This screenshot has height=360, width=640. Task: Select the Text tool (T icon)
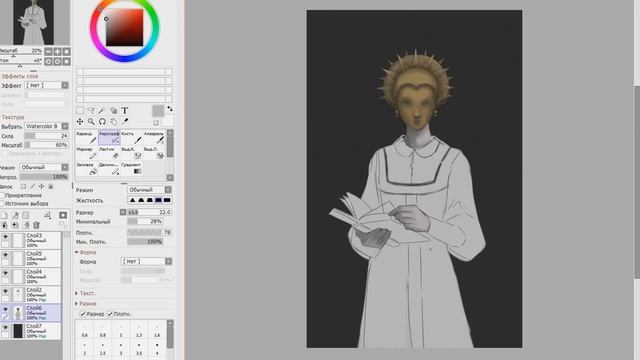pyautogui.click(x=124, y=111)
